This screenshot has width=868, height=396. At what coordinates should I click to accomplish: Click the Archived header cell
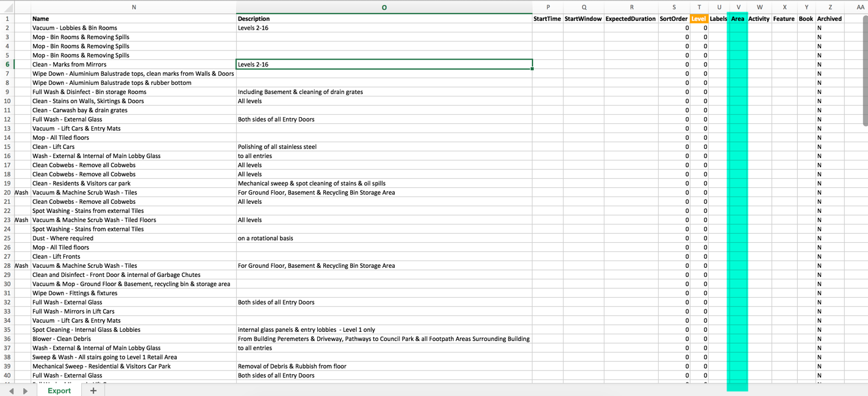830,19
